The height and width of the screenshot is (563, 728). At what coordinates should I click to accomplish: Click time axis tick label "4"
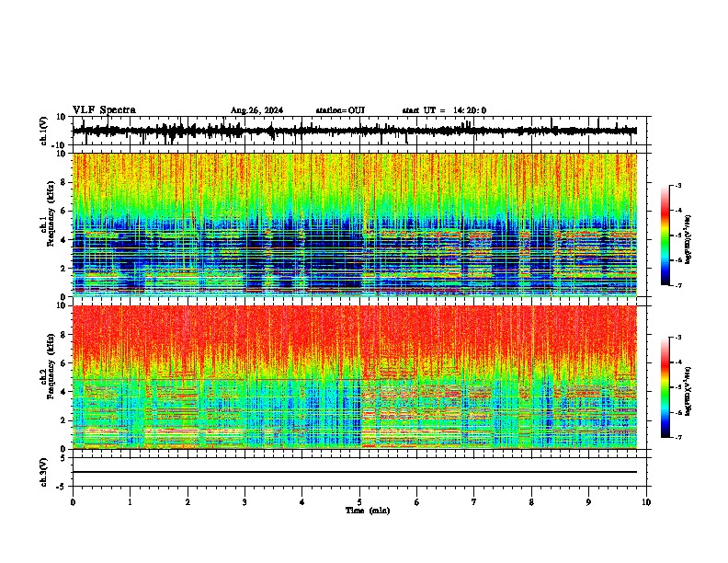coord(302,502)
